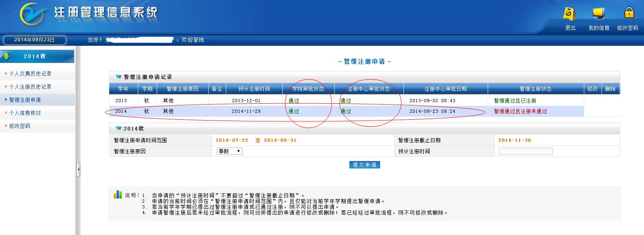Screen dimensions: 644x235
Task: Click the 退出 logout icon
Action: tap(569, 14)
